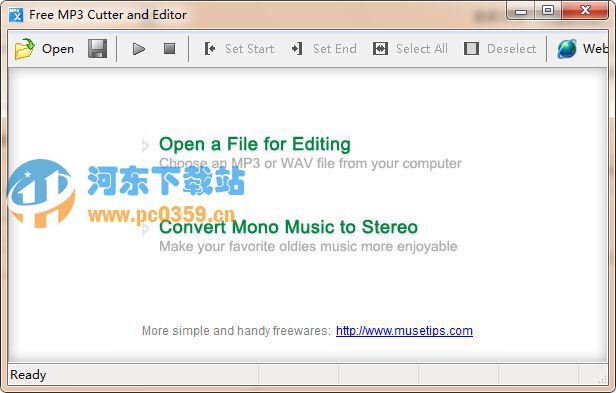The width and height of the screenshot is (616, 393).
Task: Choose Convert Mono Music to Stereo
Action: (288, 227)
